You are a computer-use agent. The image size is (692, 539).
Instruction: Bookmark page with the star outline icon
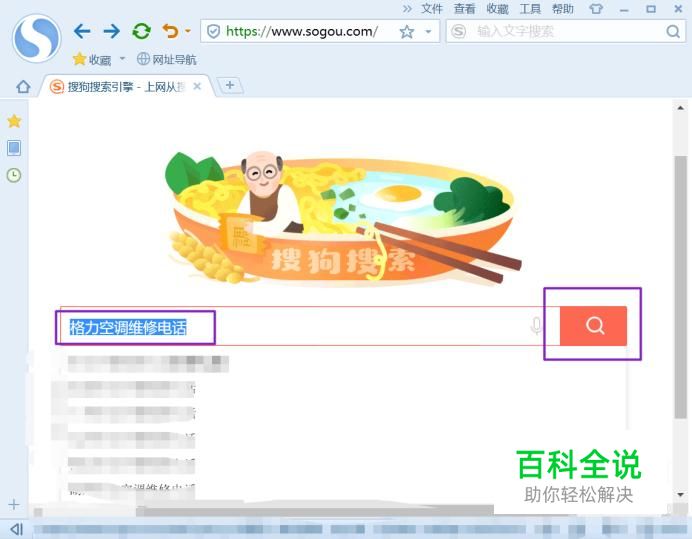click(406, 31)
